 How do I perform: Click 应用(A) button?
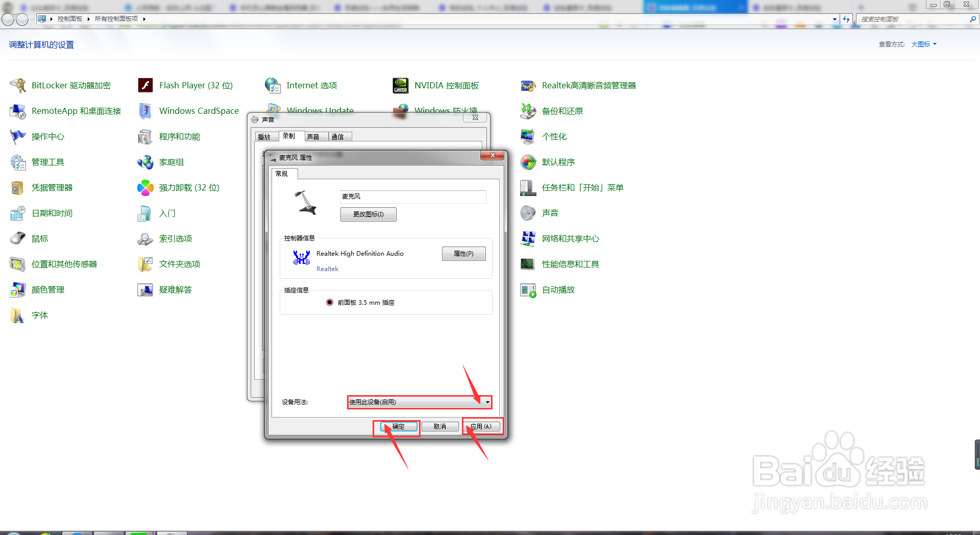click(481, 427)
